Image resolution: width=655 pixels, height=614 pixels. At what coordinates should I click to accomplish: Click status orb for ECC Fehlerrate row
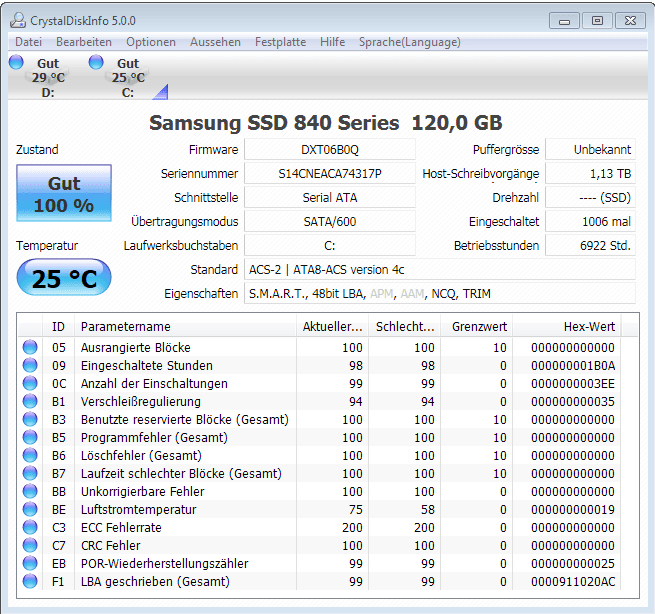click(x=30, y=527)
